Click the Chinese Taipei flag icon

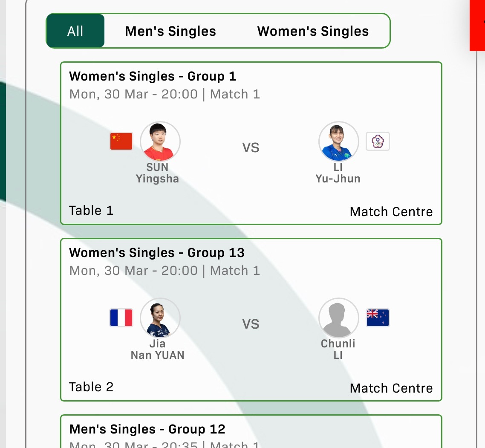click(x=378, y=142)
